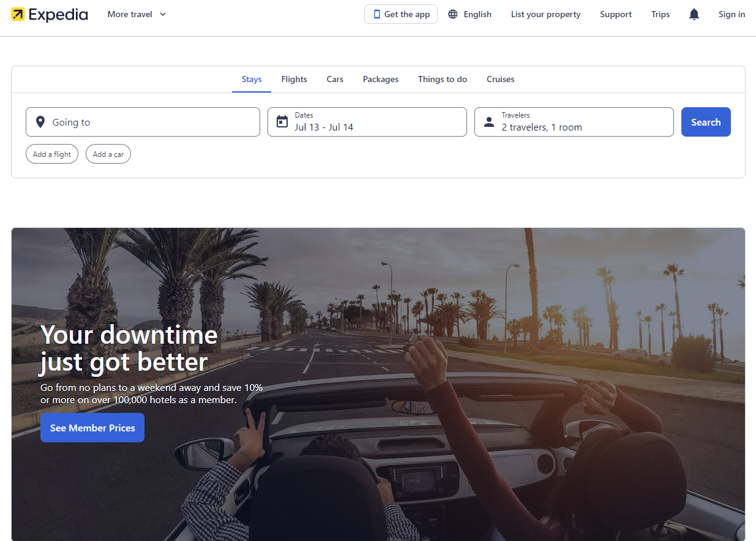
Task: Click See Member Prices button
Action: click(x=92, y=428)
